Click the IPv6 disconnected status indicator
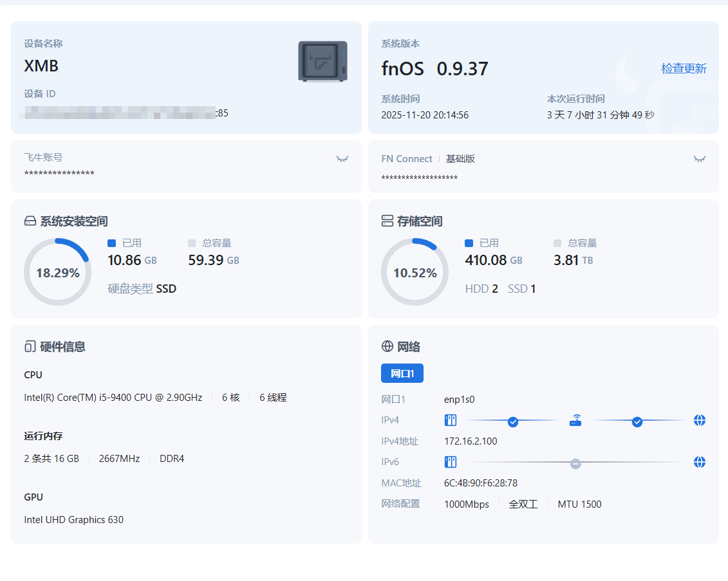This screenshot has height=581, width=728. (575, 463)
